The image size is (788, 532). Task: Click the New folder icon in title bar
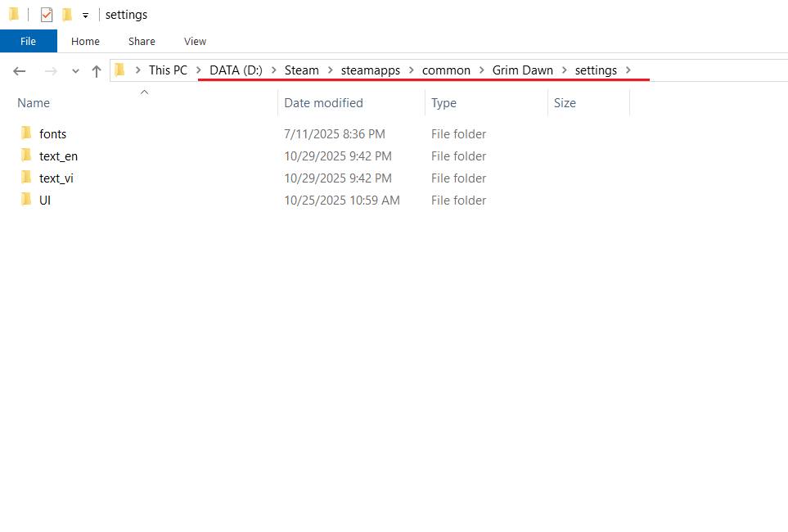point(67,15)
